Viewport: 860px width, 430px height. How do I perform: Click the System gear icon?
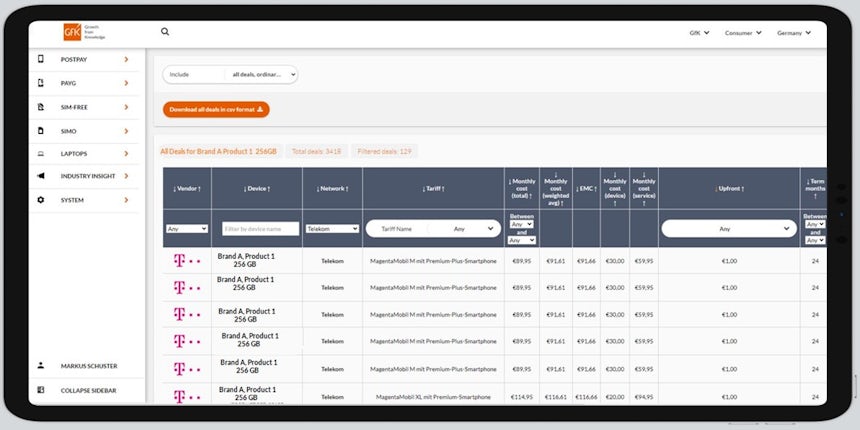(x=41, y=200)
